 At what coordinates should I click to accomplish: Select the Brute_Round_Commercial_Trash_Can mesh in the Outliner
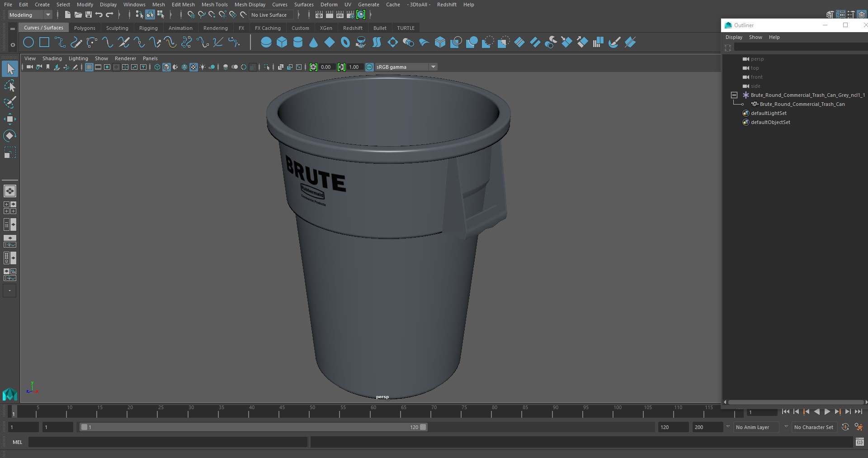[802, 104]
